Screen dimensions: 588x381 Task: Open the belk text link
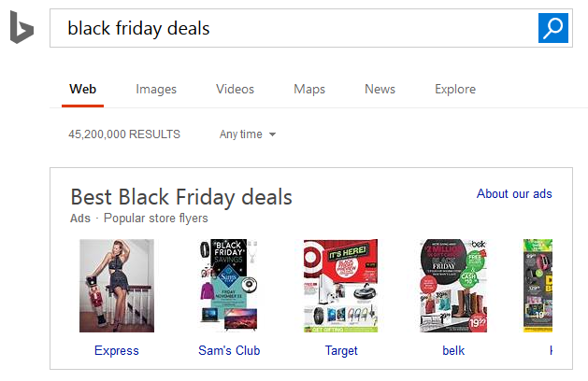(453, 351)
